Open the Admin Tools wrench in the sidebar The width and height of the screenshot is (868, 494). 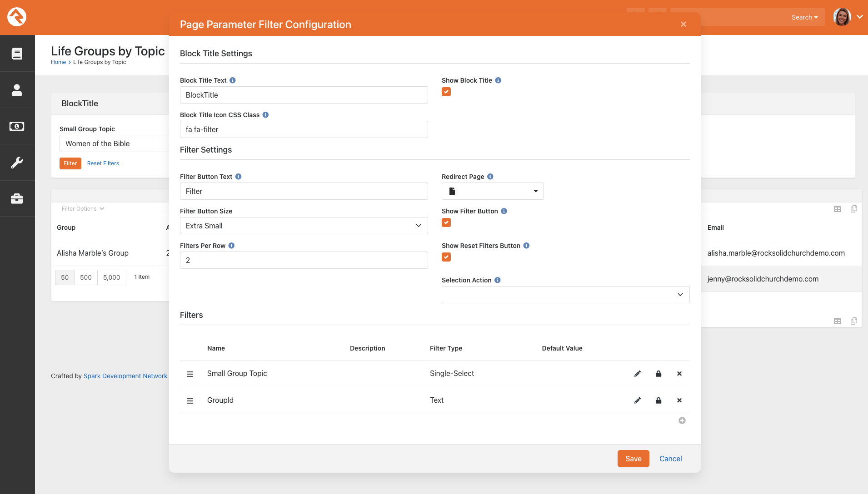[17, 163]
